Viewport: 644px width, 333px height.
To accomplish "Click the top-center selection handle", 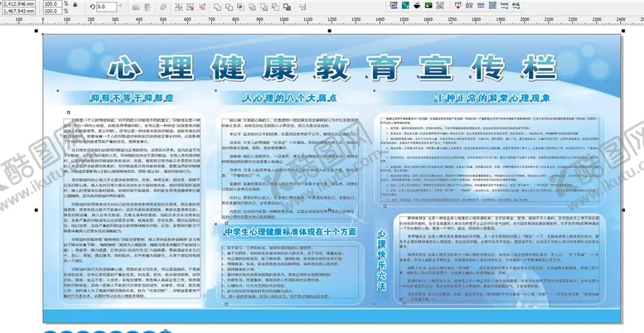I will 329,31.
